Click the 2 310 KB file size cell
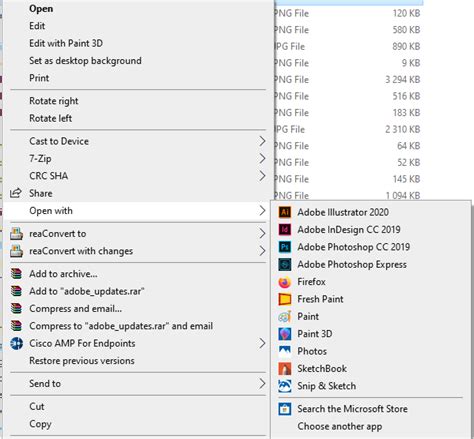Viewport: 474px width, 439px height. tap(403, 129)
